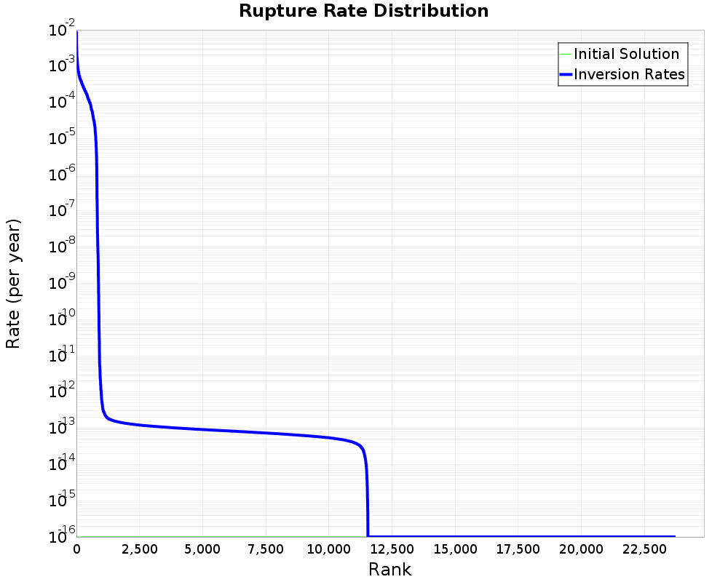Click the Rate (per year) y-axis label

[13, 284]
